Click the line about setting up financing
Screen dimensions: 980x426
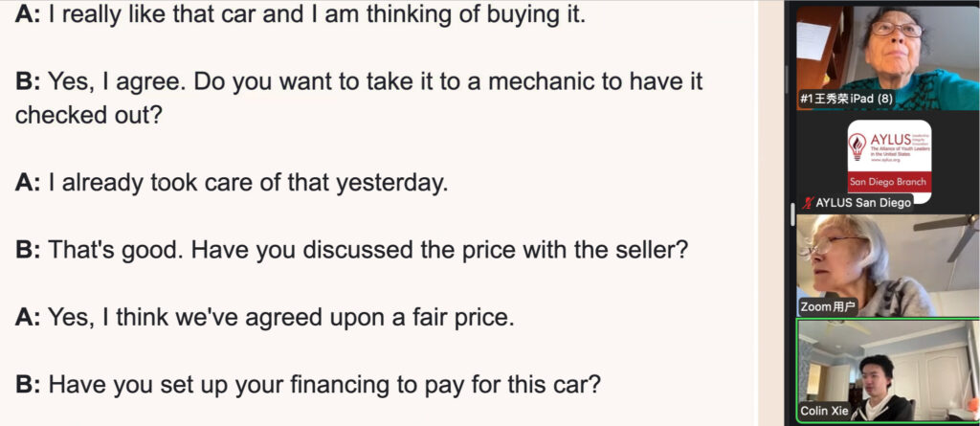308,384
